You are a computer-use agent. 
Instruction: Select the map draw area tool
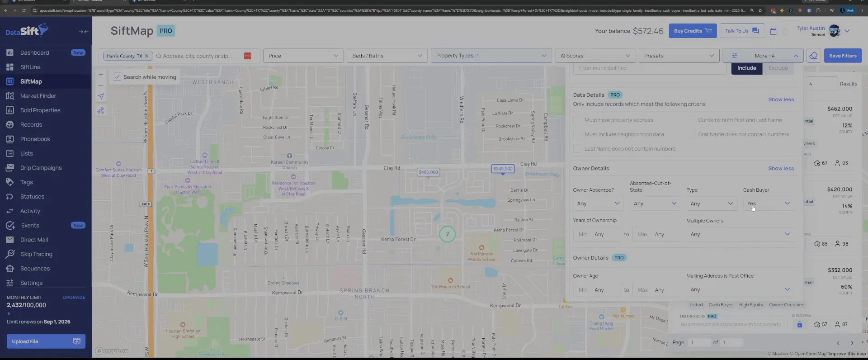pyautogui.click(x=101, y=110)
